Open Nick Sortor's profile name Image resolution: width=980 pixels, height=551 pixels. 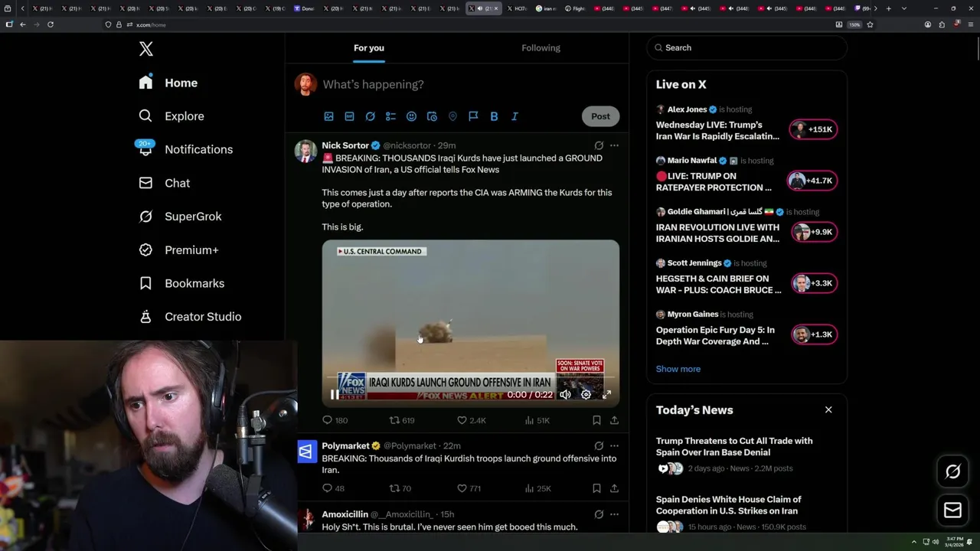pos(345,145)
